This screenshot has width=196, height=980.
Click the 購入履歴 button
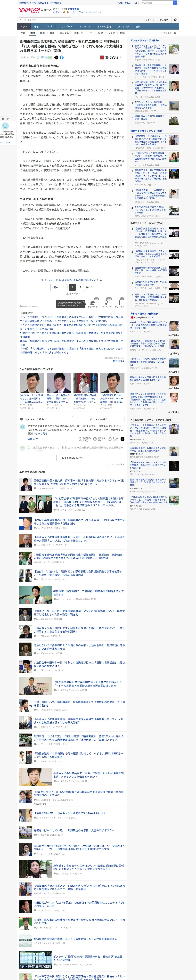point(164,20)
